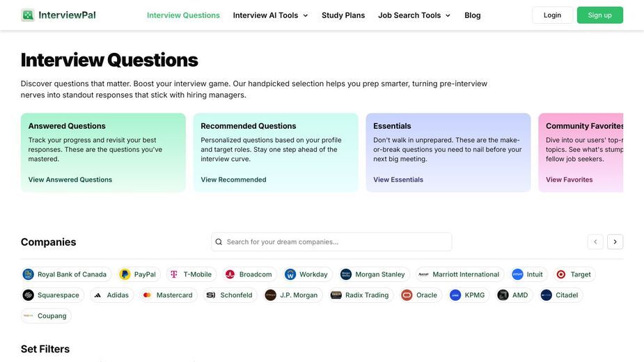Select AMD company name text
The image size is (644, 362).
(520, 295)
